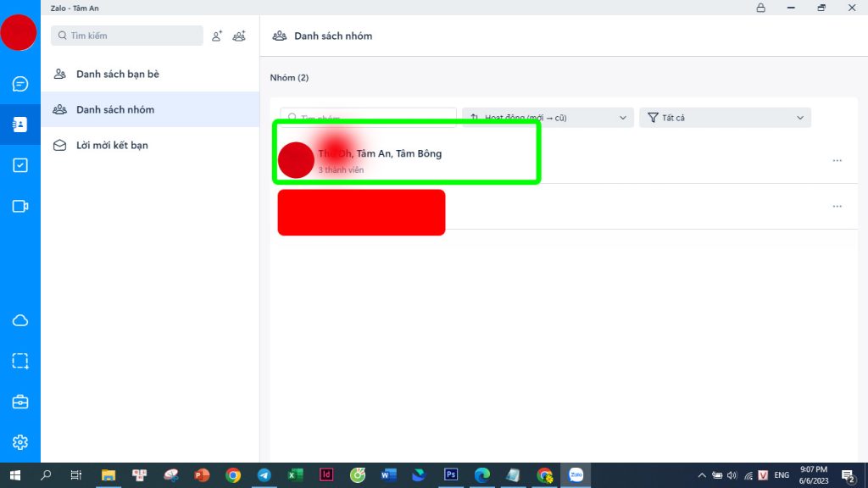Minimize the Zalo window
The image size is (868, 488).
pos(791,8)
